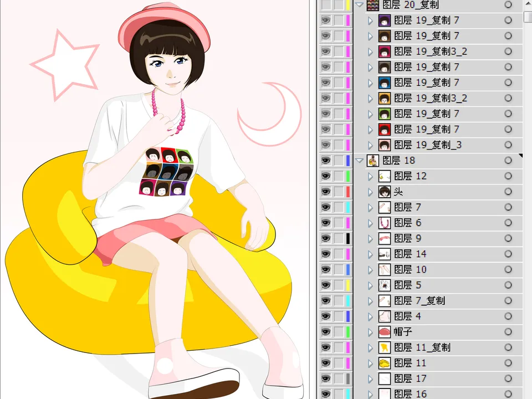Viewport: 532px width, 399px height.
Task: Click the target circle beside 帽子
Action: (508, 331)
